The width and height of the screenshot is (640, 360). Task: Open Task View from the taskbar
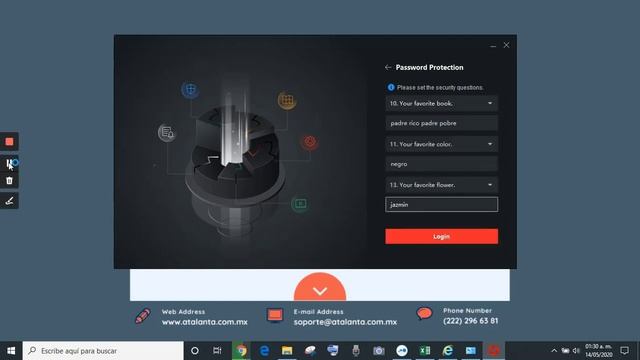pos(217,351)
